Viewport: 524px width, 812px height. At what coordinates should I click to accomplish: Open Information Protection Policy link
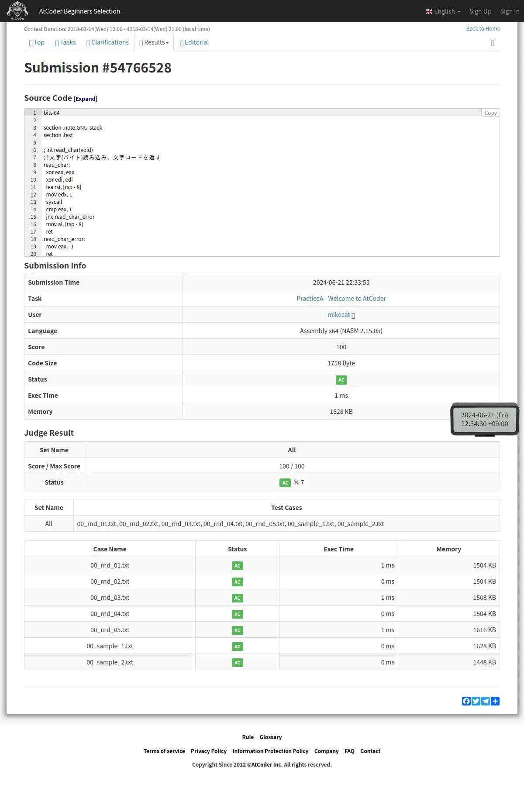[270, 751]
